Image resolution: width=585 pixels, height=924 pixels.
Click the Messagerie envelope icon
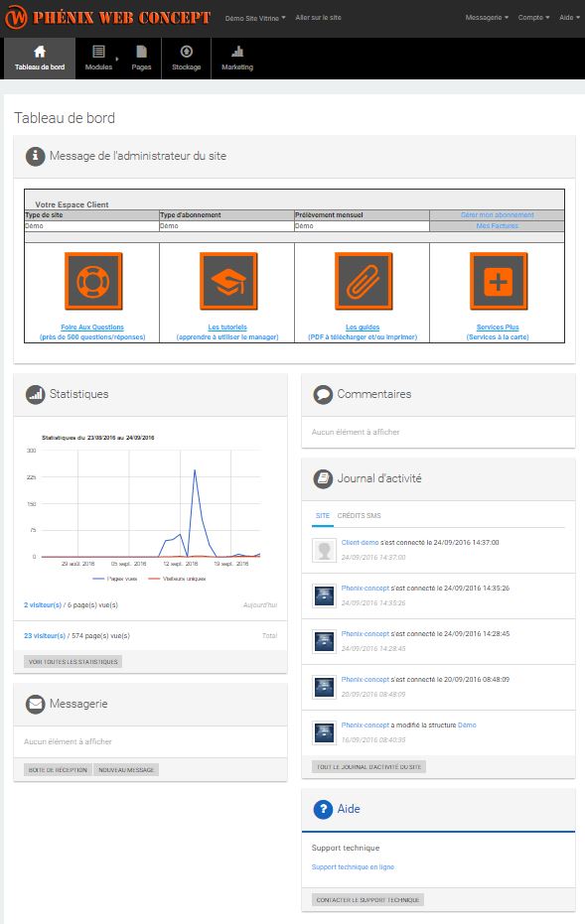(x=35, y=704)
